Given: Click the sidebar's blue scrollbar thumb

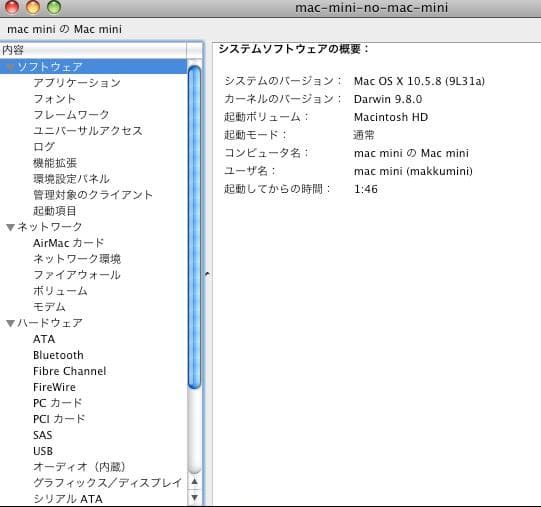Looking at the screenshot, I should (195, 227).
